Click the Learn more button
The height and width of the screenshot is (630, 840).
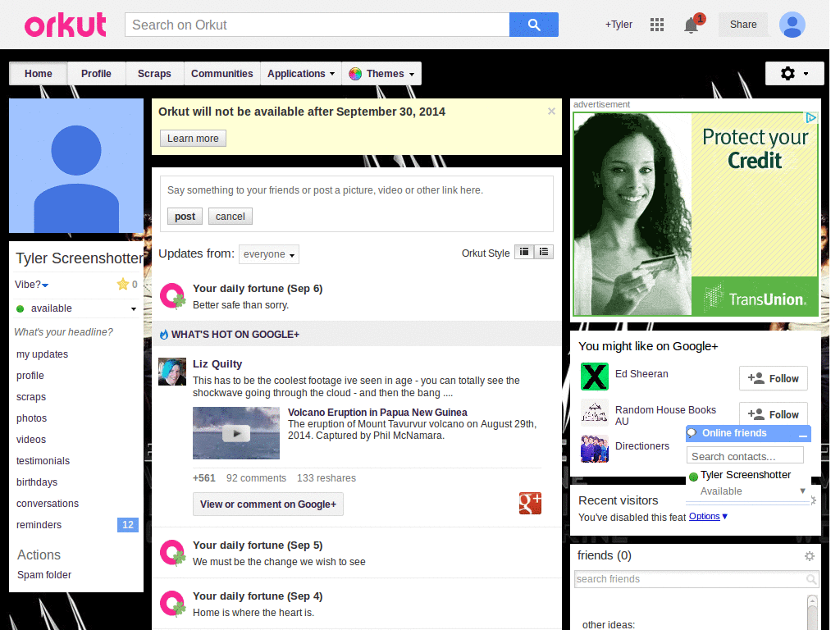193,138
